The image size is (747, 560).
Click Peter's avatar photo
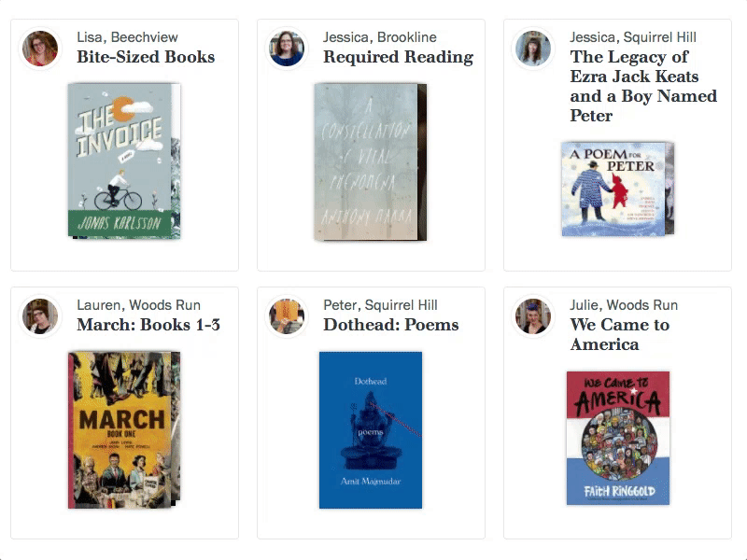(x=286, y=313)
